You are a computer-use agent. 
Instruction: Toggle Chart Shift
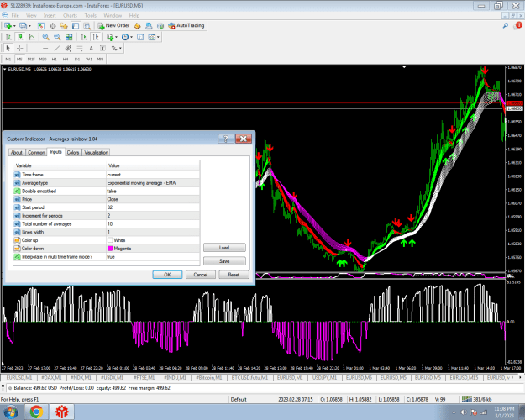(96, 37)
